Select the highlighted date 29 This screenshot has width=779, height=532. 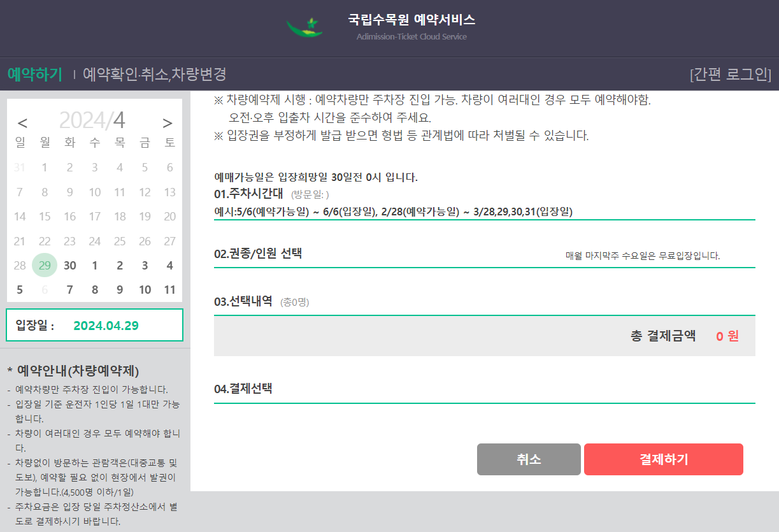pyautogui.click(x=45, y=266)
